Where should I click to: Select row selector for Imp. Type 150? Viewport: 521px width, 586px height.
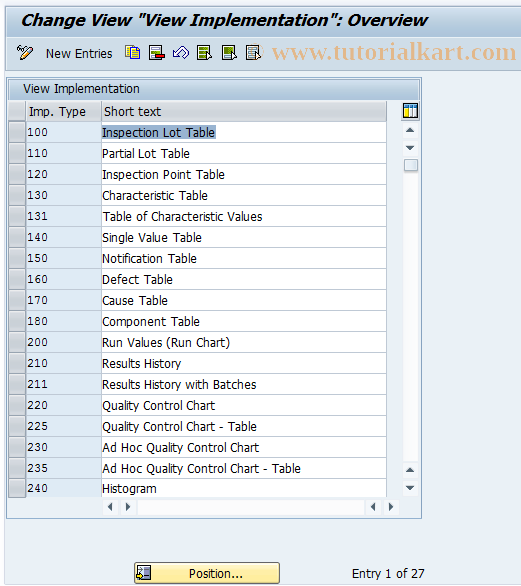(x=17, y=258)
